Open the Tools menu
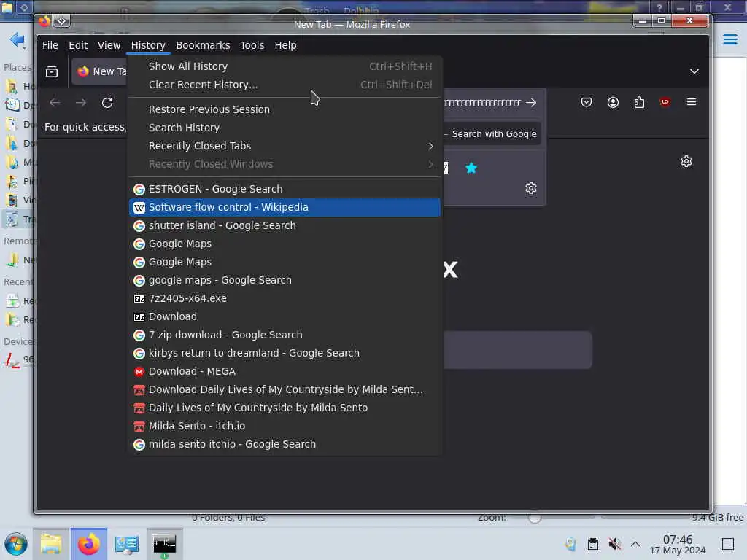747x560 pixels. tap(252, 45)
